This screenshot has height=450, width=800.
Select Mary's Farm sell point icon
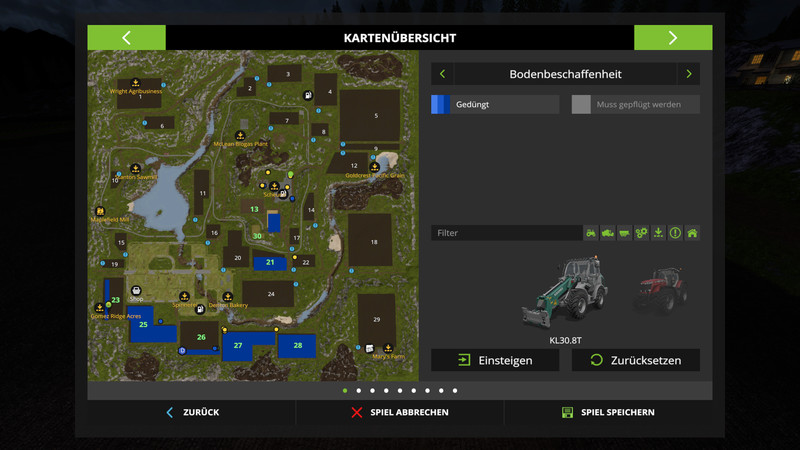pyautogui.click(x=388, y=348)
